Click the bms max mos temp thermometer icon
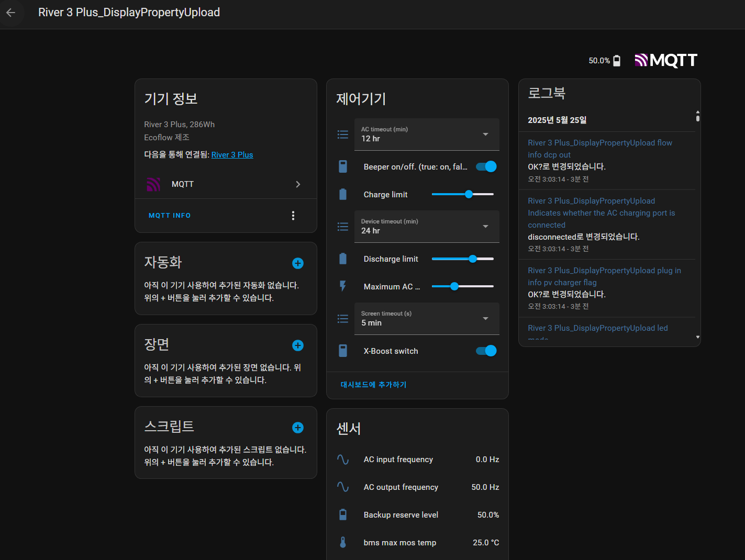This screenshot has width=745, height=560. tap(343, 543)
